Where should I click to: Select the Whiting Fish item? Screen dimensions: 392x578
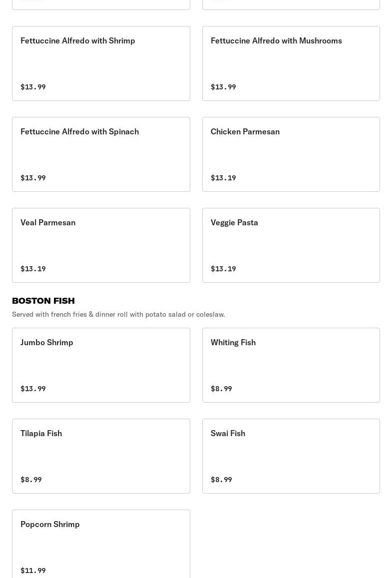(291, 365)
